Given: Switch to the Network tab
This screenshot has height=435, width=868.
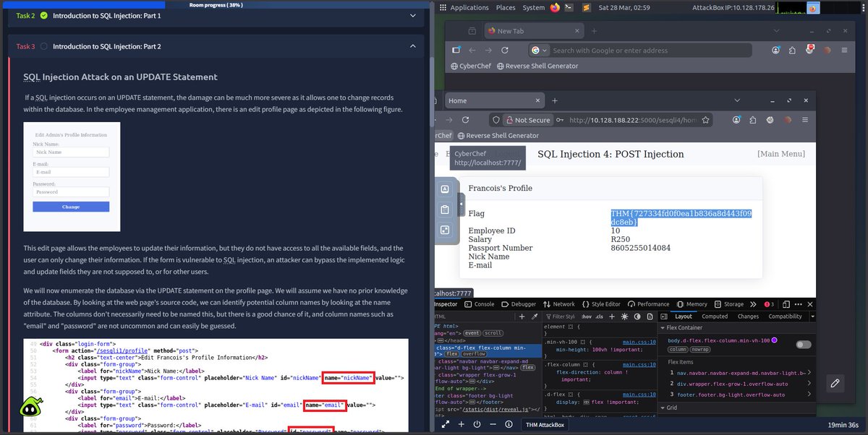Looking at the screenshot, I should coord(558,304).
